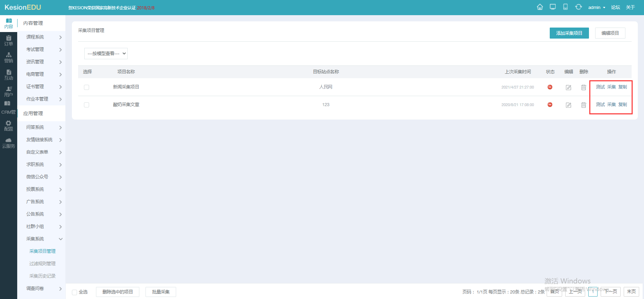The width and height of the screenshot is (644, 299).
Task: Open the 云服务 cloud section in sidebar
Action: click(x=9, y=143)
